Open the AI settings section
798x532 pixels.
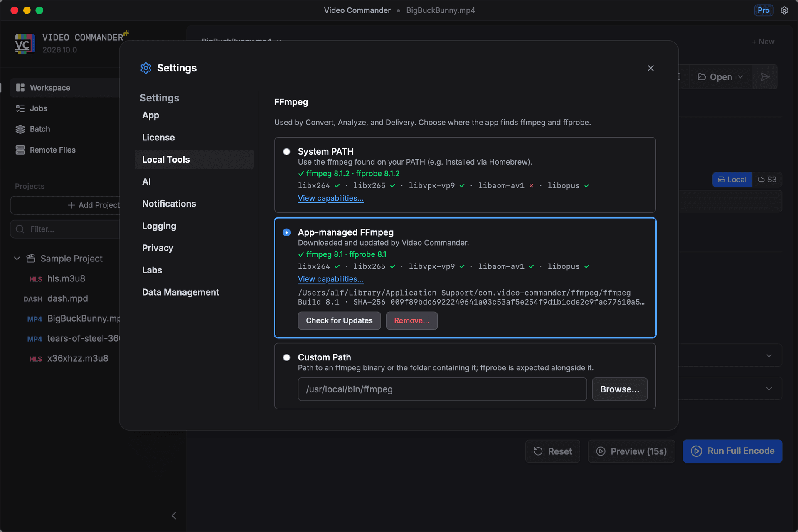click(194, 182)
